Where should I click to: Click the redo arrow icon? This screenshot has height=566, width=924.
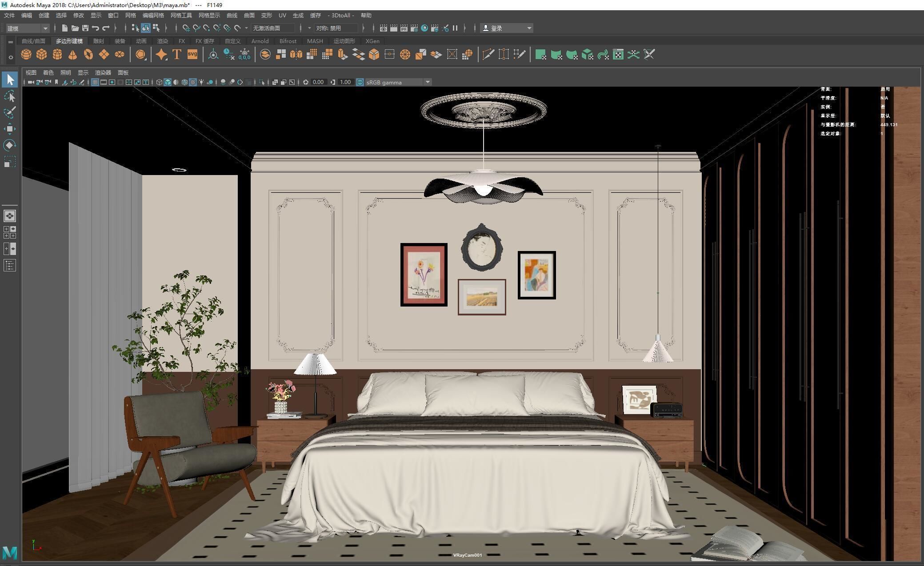pos(106,28)
